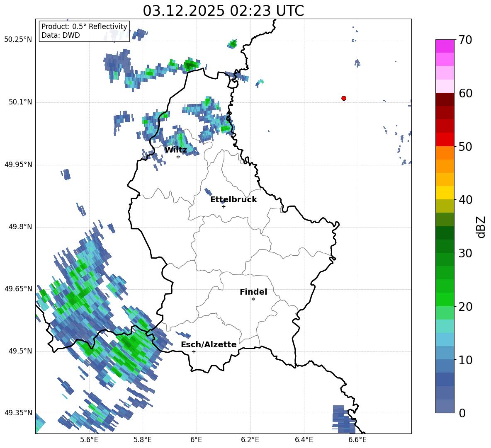Click the 49.5°N latitude label
The width and height of the screenshot is (491, 448).
tap(20, 351)
